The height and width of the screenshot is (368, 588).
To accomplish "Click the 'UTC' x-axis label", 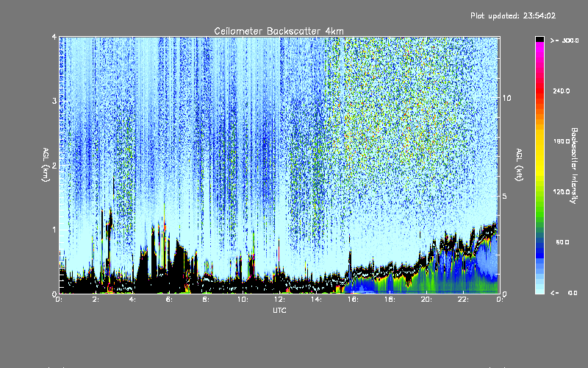I will [x=279, y=310].
